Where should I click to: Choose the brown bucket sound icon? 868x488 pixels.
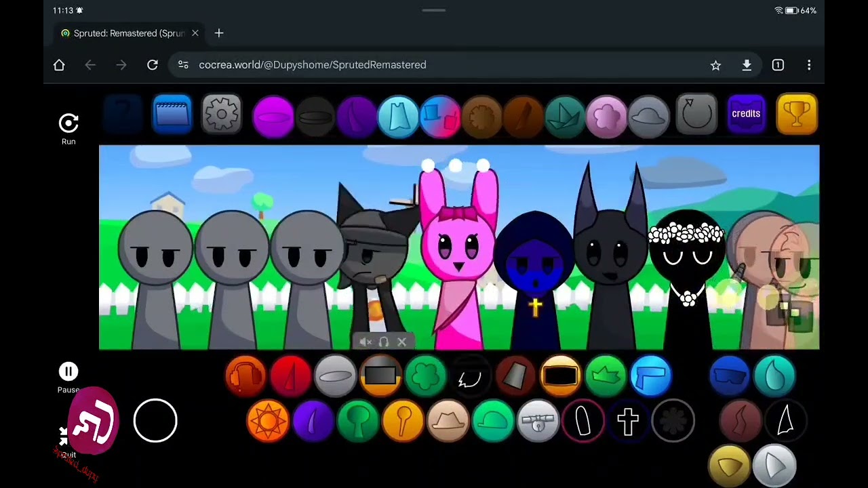point(515,376)
